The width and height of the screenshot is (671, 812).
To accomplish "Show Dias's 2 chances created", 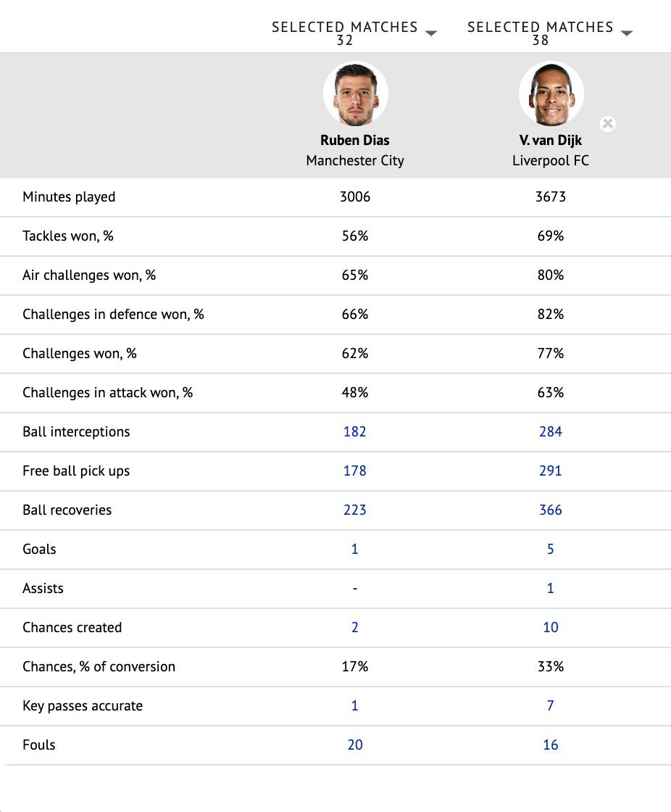I will (355, 628).
